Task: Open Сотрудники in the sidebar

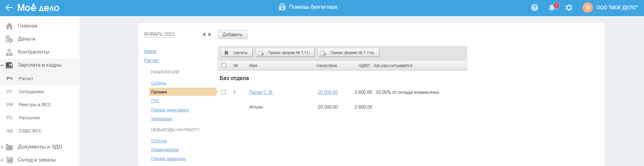Action: (31, 92)
